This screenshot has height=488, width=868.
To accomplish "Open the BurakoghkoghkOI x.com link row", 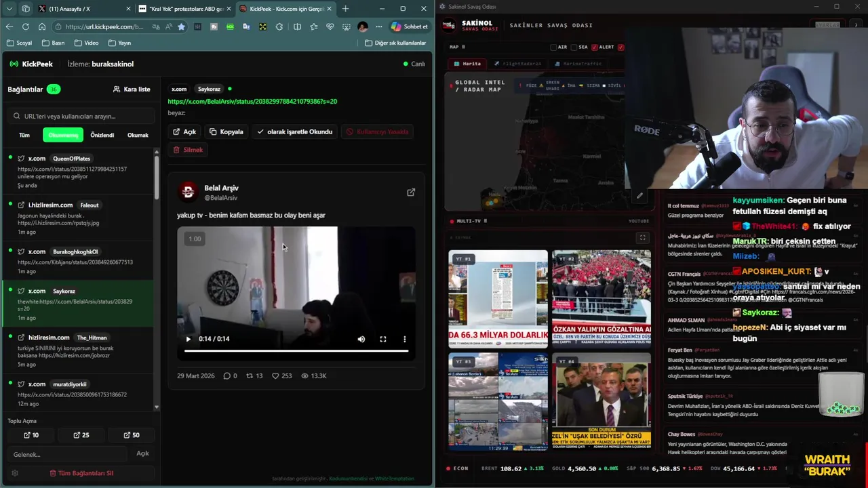I will point(78,261).
